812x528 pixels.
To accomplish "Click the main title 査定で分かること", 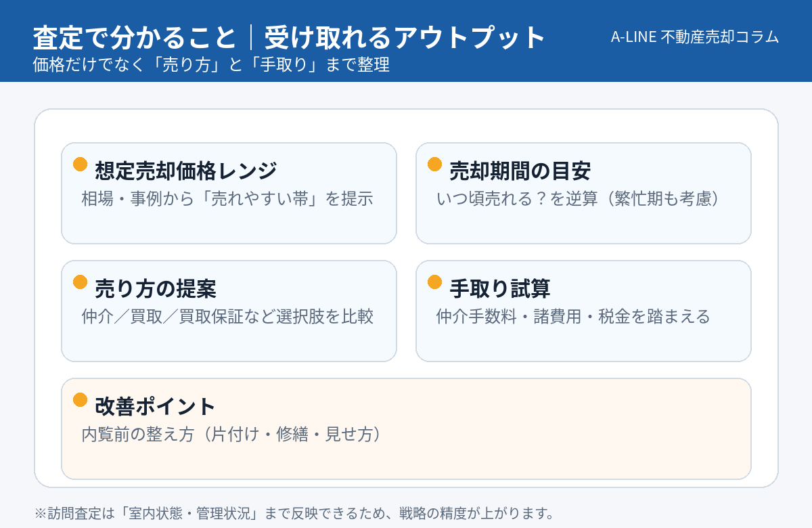I will coord(135,38).
